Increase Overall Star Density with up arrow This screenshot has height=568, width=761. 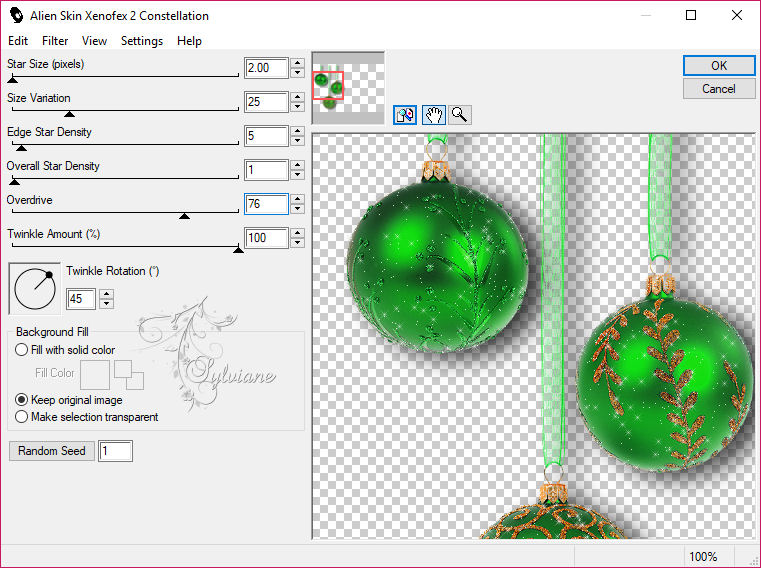pyautogui.click(x=298, y=165)
